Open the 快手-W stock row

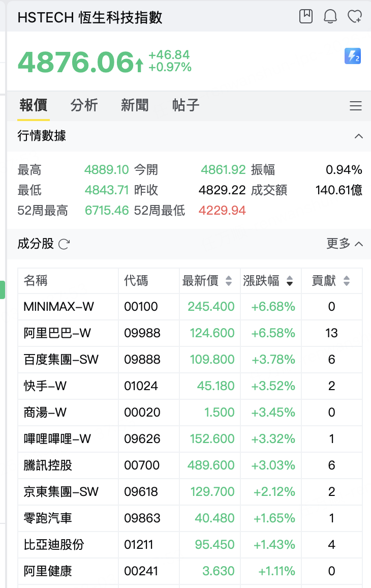coord(190,386)
